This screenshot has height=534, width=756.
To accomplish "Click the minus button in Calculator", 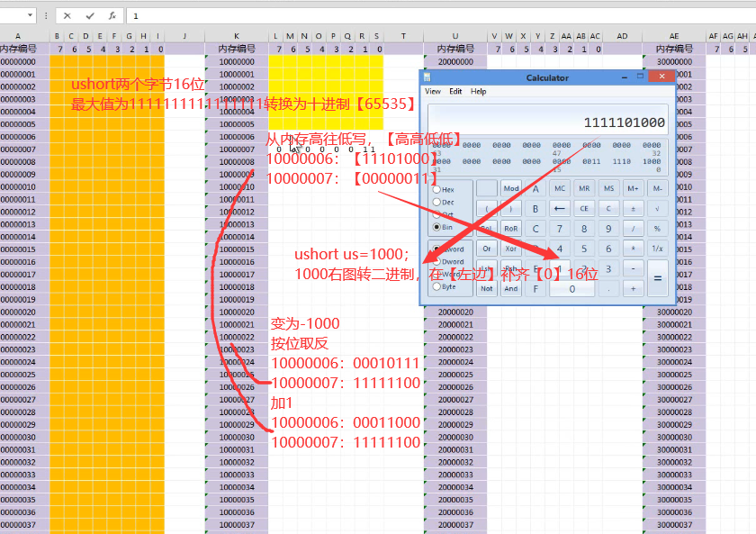I will (x=633, y=268).
